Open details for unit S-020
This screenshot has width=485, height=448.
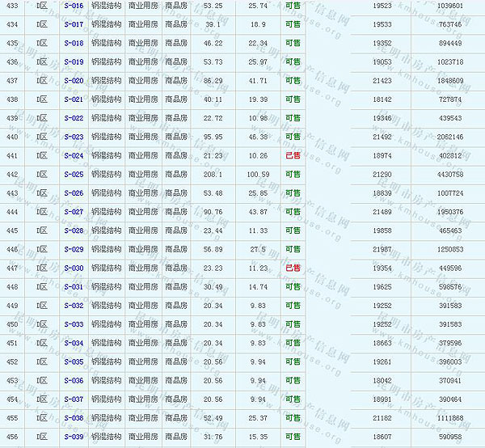(x=73, y=81)
